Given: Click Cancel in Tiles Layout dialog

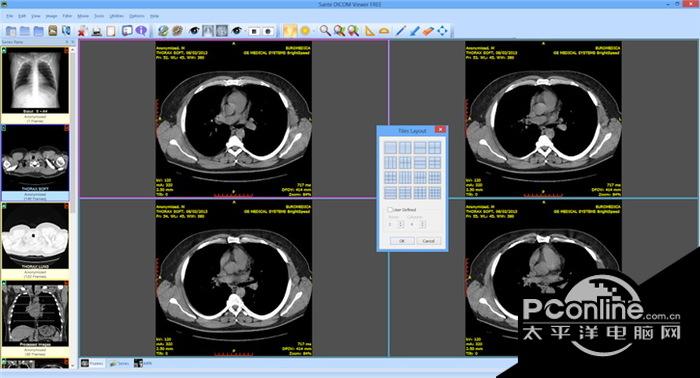Looking at the screenshot, I should click(429, 241).
